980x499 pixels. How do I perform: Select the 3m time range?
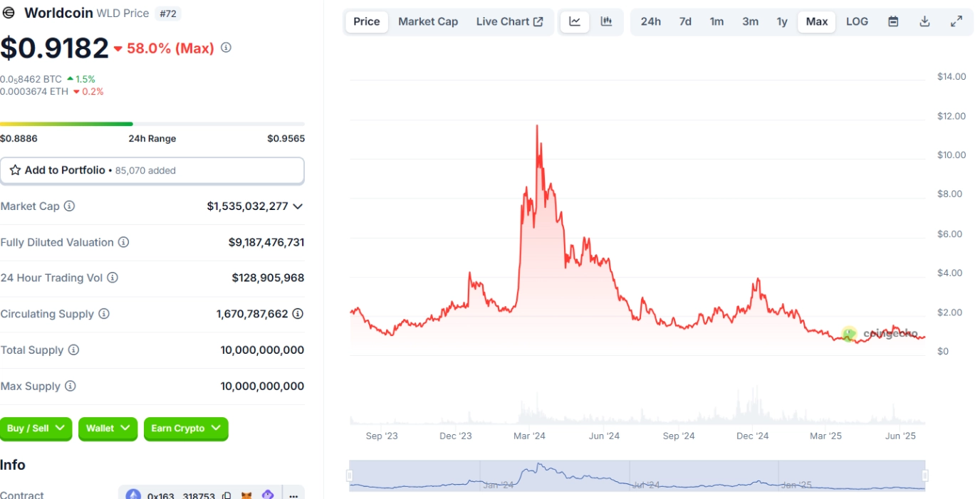(x=750, y=21)
